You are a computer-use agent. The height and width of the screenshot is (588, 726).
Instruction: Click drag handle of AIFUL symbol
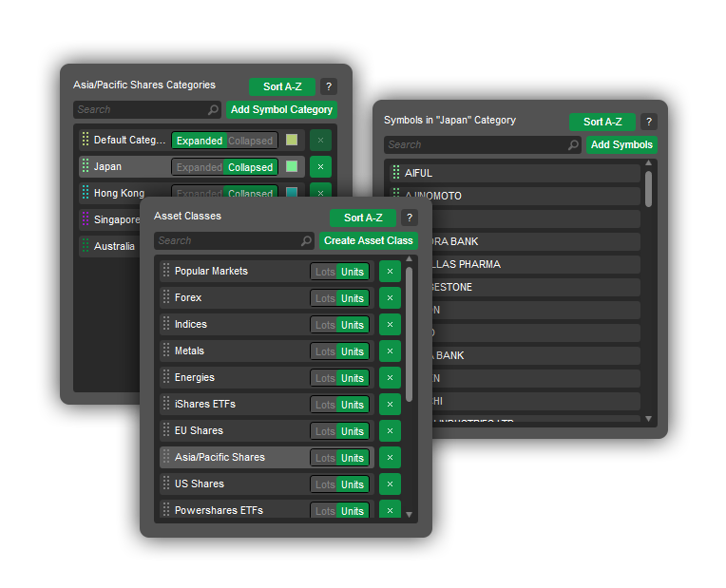tap(396, 173)
